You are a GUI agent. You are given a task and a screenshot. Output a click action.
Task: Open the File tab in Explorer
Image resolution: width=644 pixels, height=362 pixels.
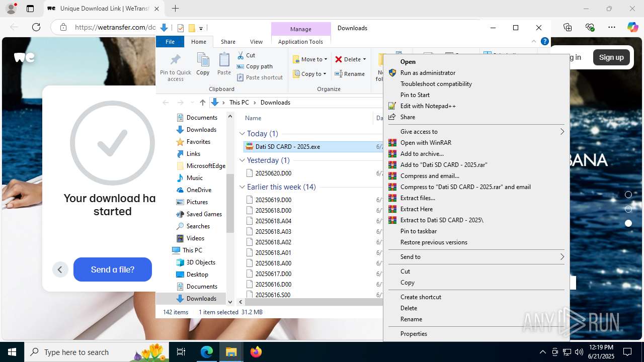pos(170,42)
